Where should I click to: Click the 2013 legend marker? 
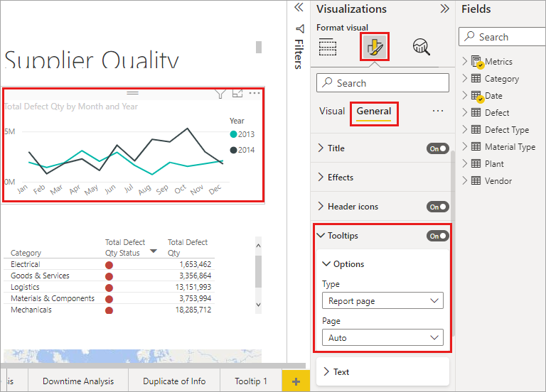(233, 134)
